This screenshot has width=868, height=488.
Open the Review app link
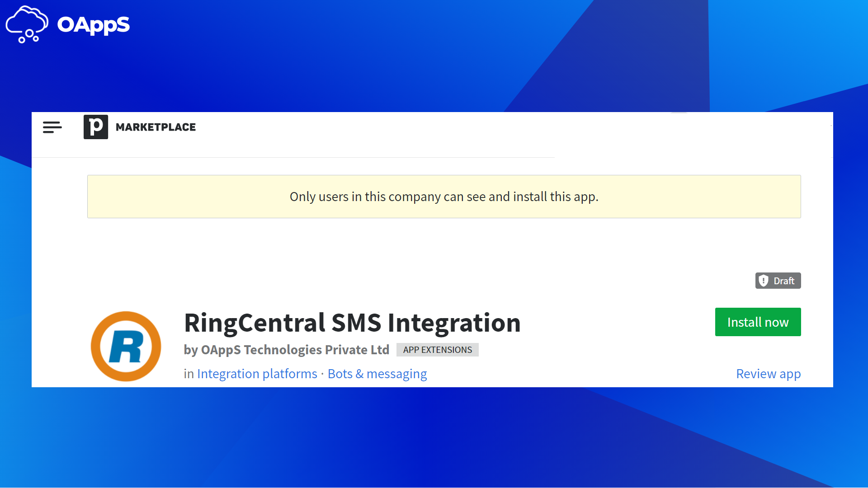(x=769, y=374)
